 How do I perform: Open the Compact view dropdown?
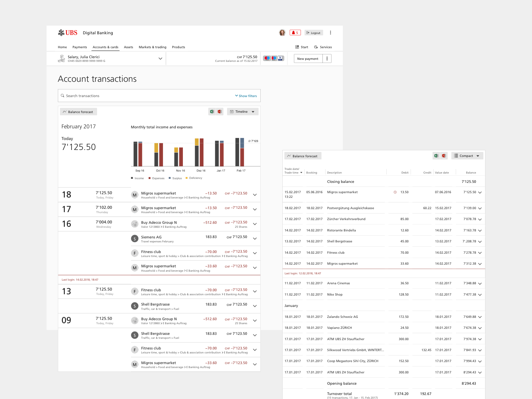click(467, 156)
